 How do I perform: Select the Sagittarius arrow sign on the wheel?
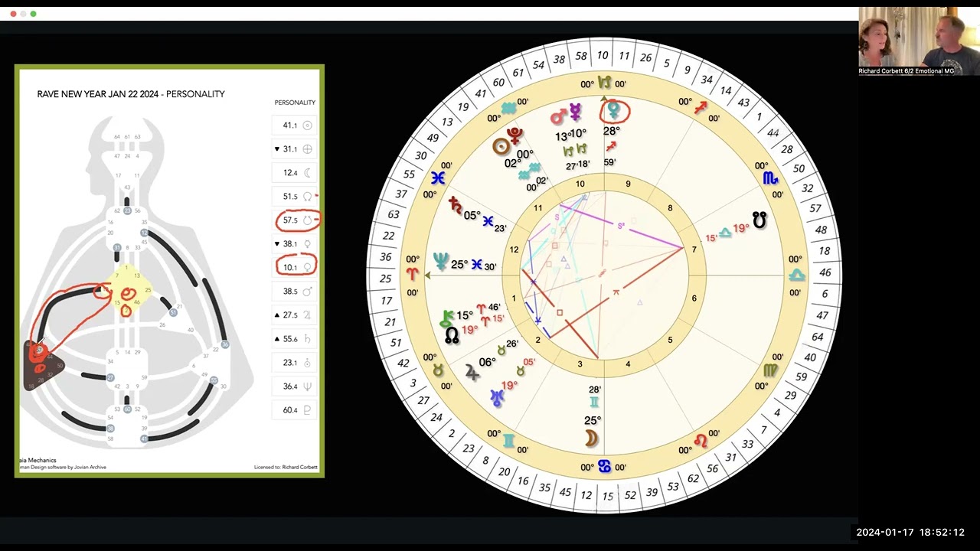(x=701, y=108)
